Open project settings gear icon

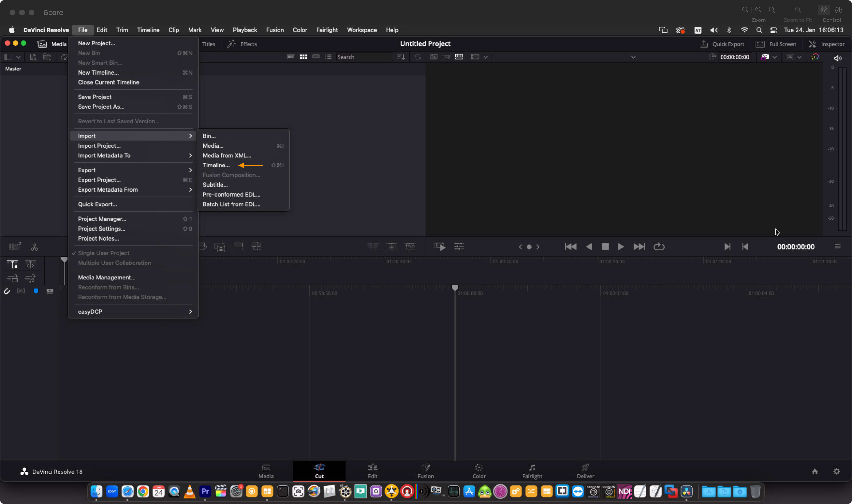[836, 472]
